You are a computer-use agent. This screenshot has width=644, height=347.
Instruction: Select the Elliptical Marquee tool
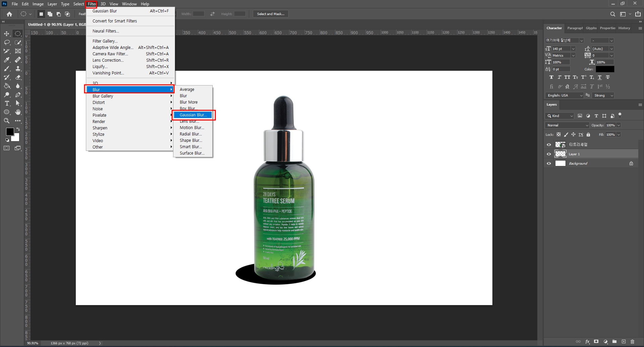(18, 34)
